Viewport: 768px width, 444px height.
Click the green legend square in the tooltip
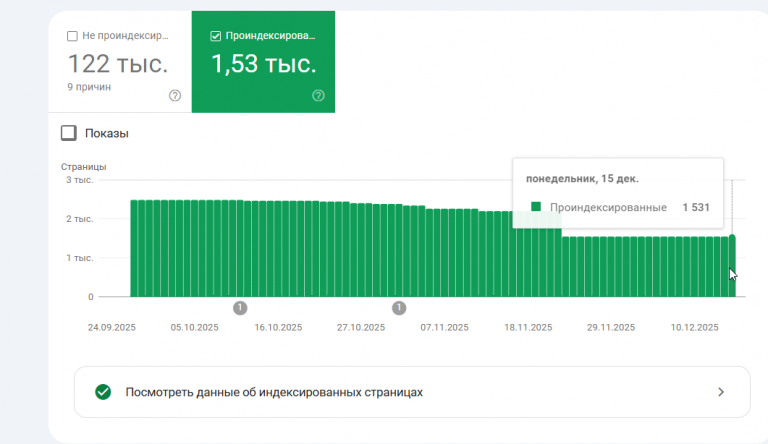[x=536, y=207]
